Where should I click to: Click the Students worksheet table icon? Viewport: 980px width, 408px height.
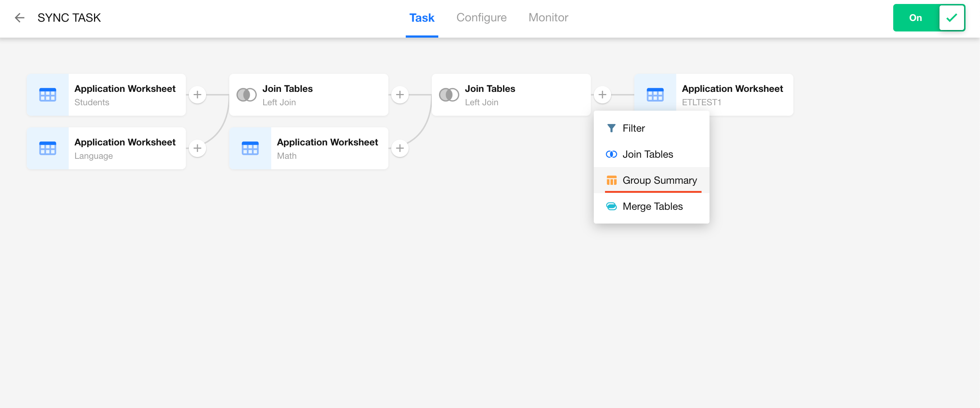(48, 95)
